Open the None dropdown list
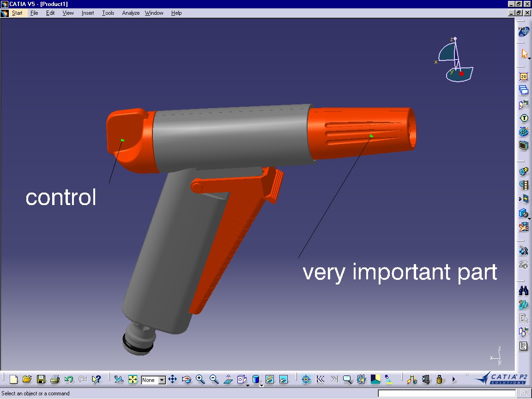Screen dimensions: 532x399 [x=162, y=380]
